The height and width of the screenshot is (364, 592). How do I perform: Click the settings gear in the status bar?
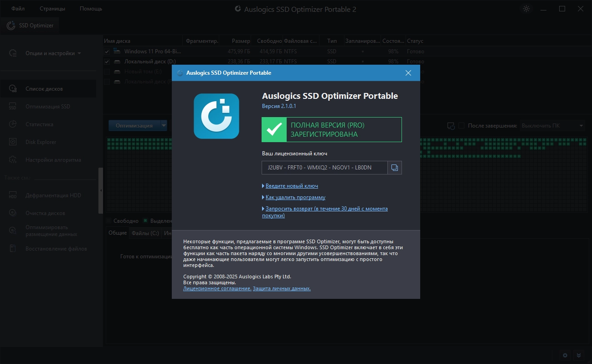[565, 355]
